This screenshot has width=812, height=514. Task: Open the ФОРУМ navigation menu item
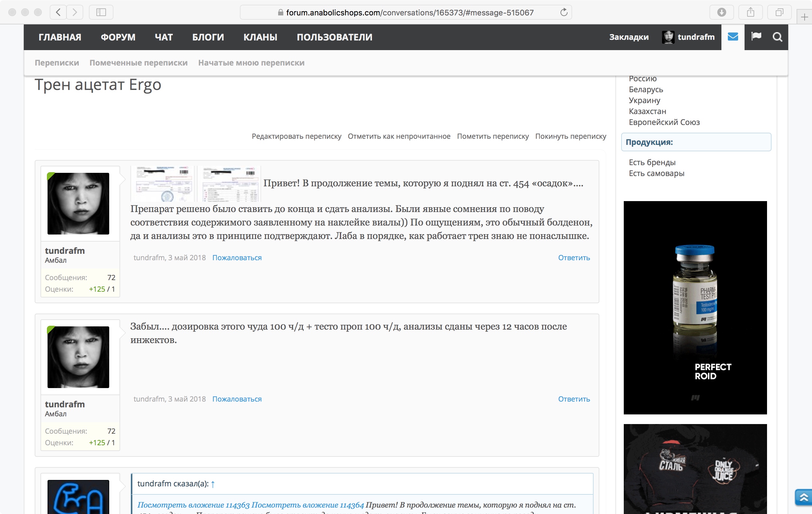[118, 37]
